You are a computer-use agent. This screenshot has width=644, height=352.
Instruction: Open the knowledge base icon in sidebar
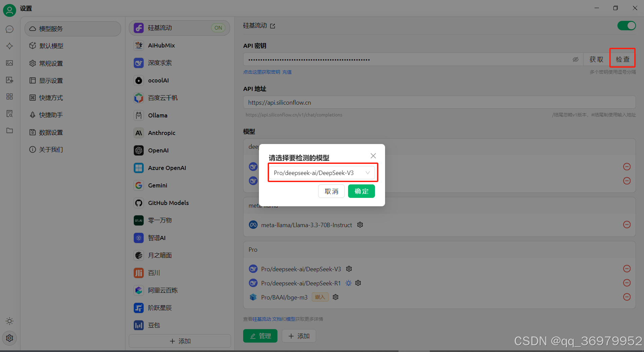tap(9, 113)
